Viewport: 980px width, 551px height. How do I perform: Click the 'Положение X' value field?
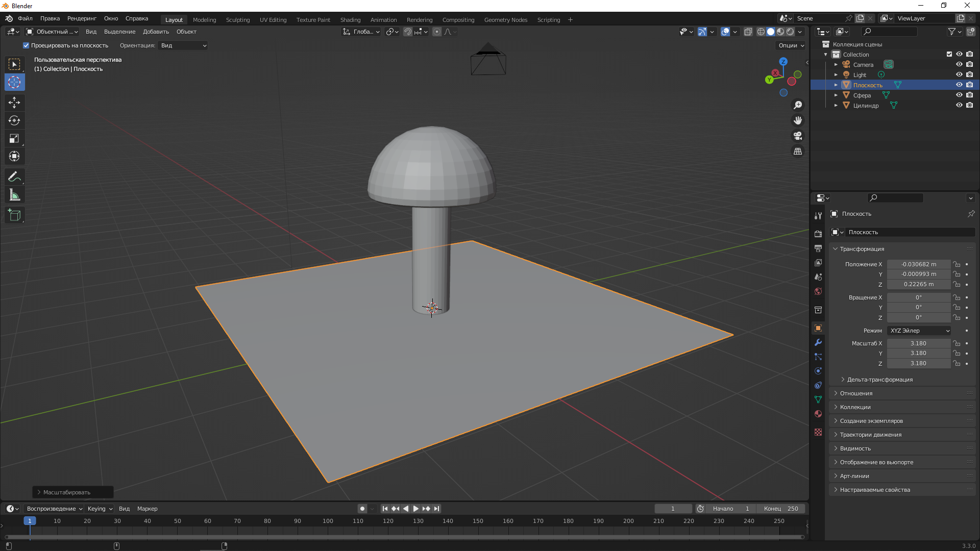919,264
